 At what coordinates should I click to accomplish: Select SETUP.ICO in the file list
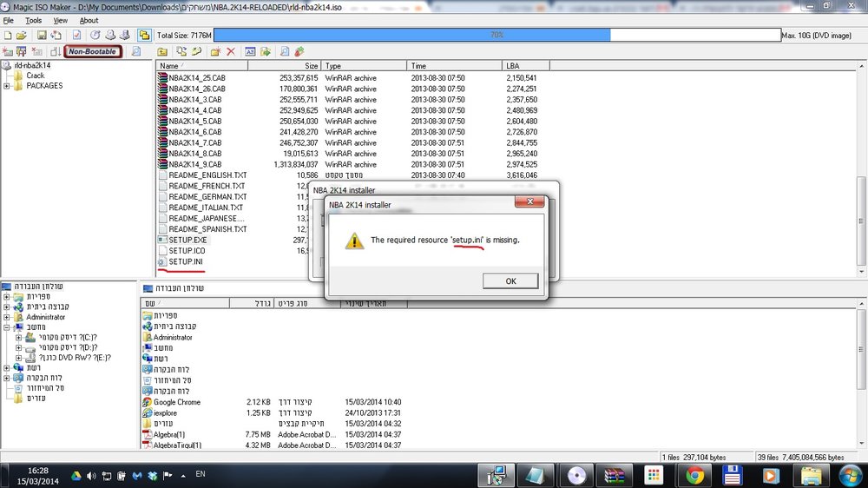(x=187, y=251)
